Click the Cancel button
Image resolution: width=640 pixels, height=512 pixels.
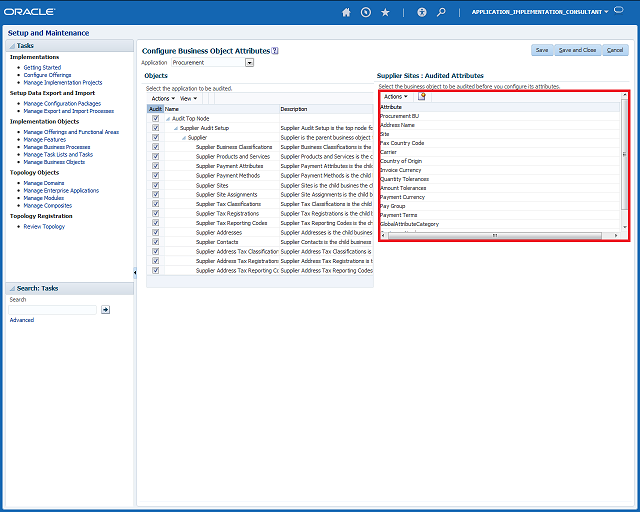[615, 50]
